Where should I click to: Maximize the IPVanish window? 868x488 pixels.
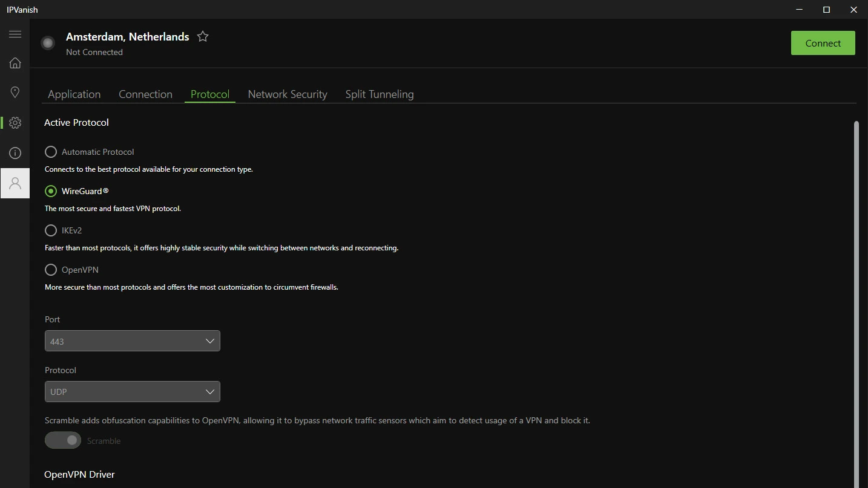pos(827,10)
